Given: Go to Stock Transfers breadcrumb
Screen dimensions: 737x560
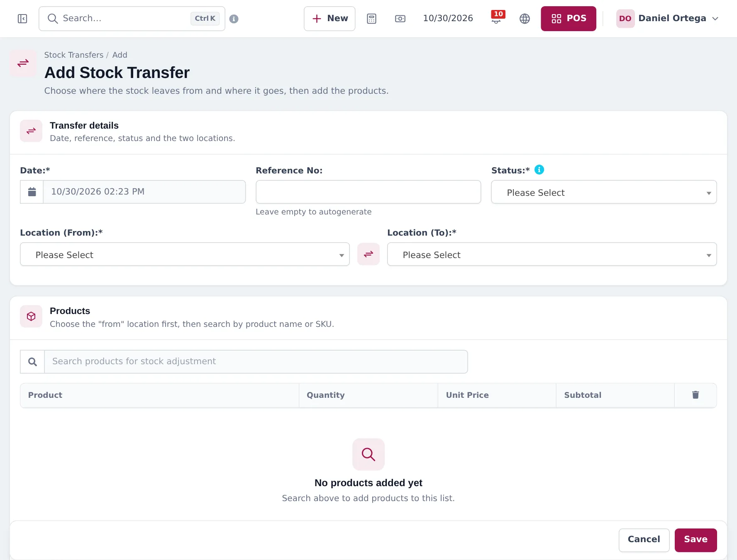Looking at the screenshot, I should (74, 55).
